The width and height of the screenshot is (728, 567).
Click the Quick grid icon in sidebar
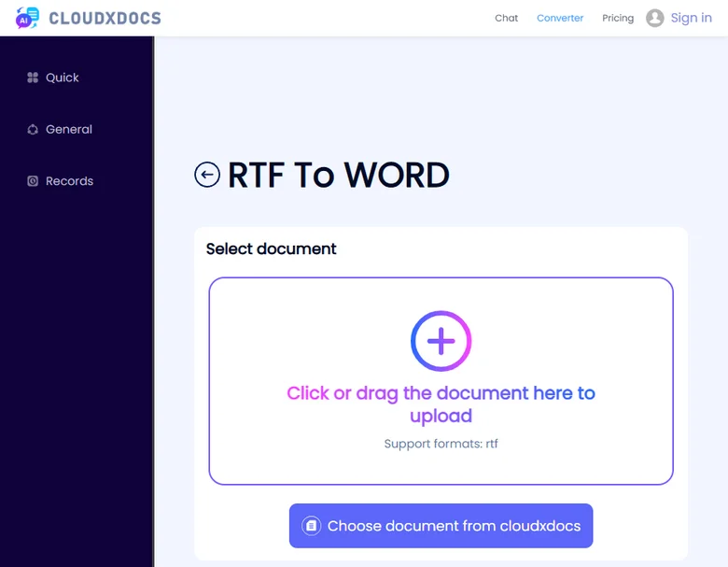(33, 78)
